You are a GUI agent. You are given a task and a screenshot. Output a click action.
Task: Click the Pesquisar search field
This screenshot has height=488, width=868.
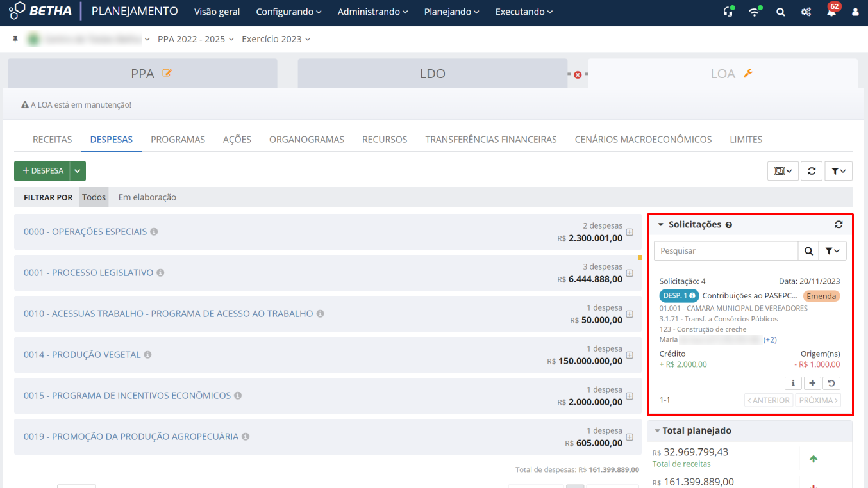coord(726,251)
